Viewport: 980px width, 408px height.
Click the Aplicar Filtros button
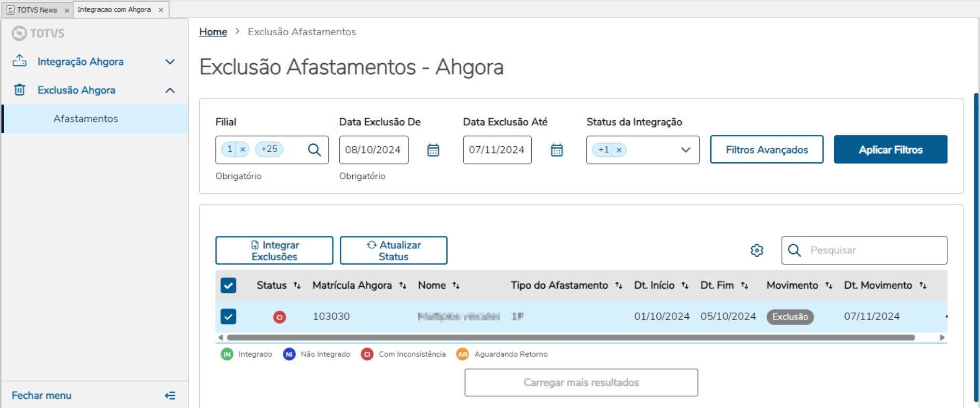890,150
